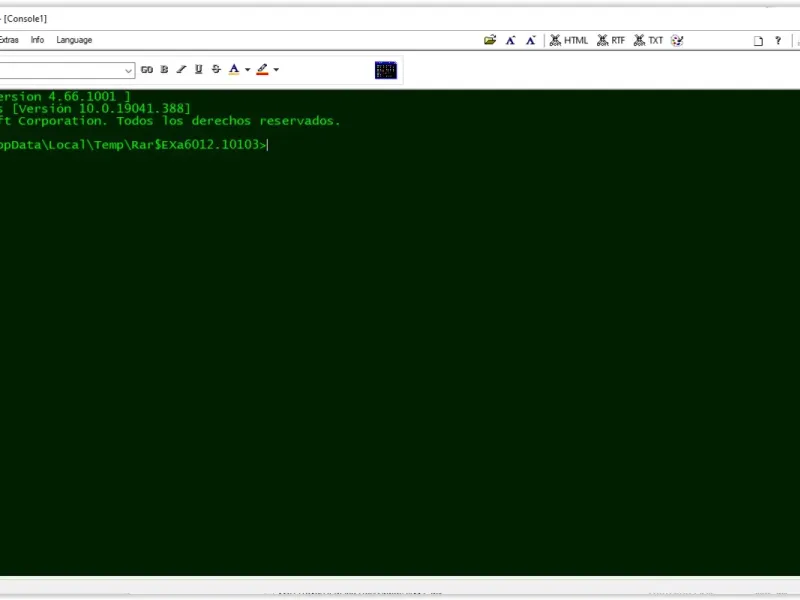Open the Language menu
The width and height of the screenshot is (800, 600).
[x=74, y=40]
